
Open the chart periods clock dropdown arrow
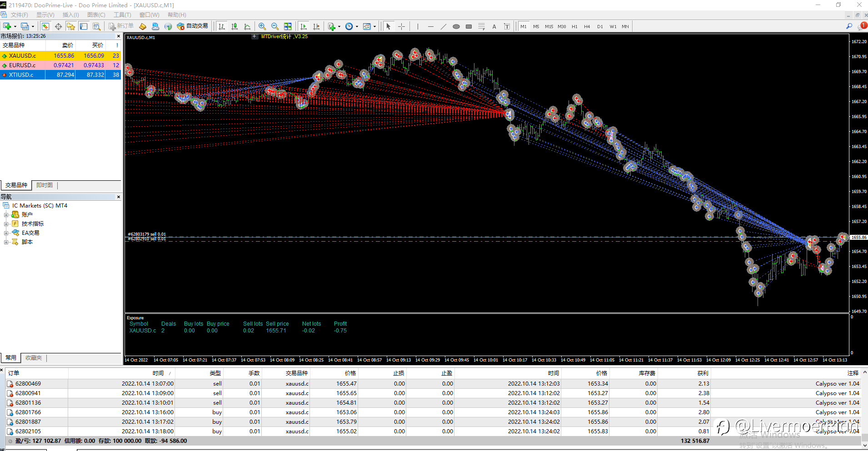[357, 26]
